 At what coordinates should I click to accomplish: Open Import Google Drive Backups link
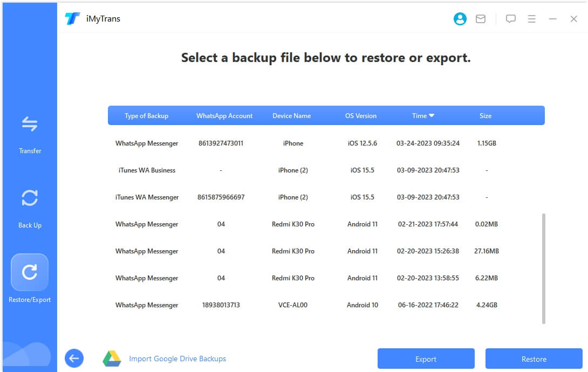(x=177, y=359)
